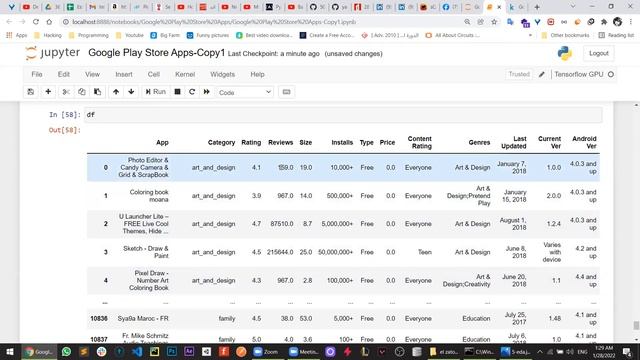
Task: Restart the kernel icon
Action: (x=192, y=92)
